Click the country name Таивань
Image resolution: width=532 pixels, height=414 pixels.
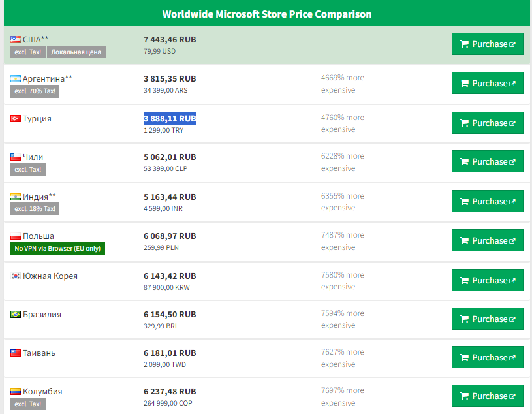pos(39,353)
